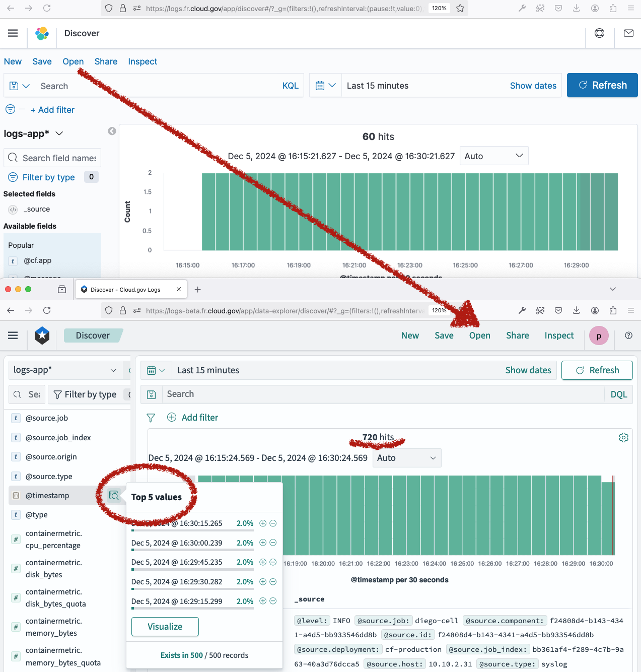Select the @source.job field
This screenshot has height=672, width=641.
[x=47, y=418]
